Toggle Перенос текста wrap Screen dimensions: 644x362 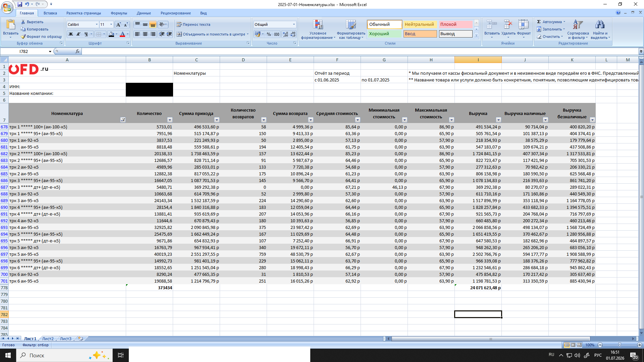point(194,24)
